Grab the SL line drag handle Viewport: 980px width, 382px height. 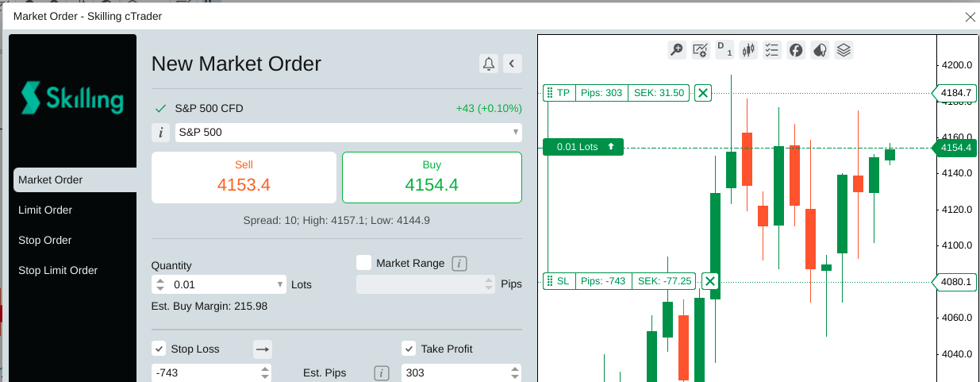549,281
